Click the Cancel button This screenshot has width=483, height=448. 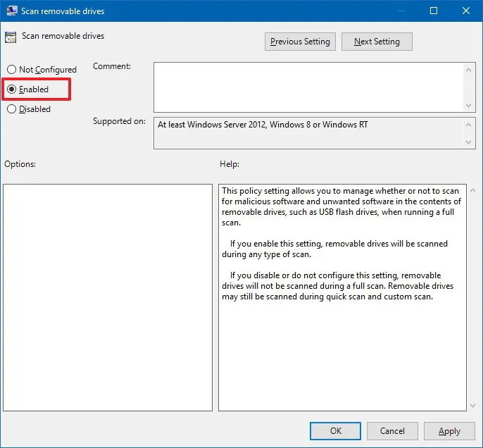click(392, 431)
